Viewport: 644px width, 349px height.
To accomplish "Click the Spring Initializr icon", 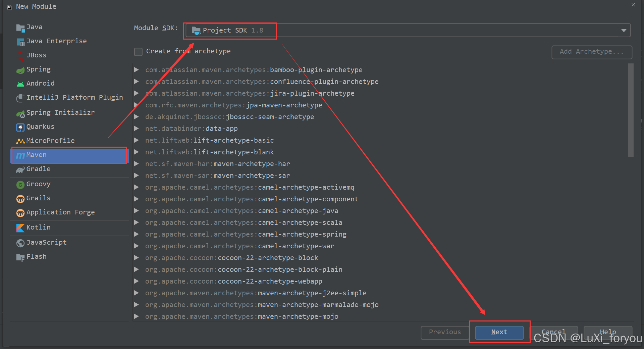I will tap(20, 113).
